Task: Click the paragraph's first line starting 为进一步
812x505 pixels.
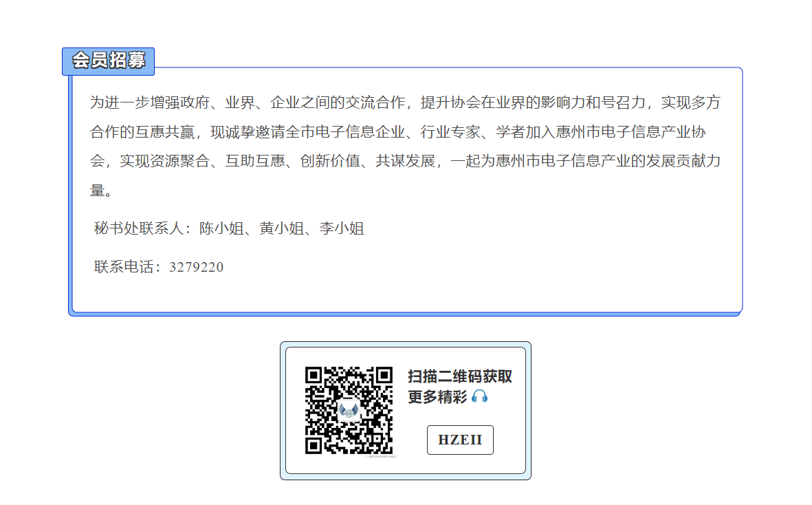Action: (405, 103)
